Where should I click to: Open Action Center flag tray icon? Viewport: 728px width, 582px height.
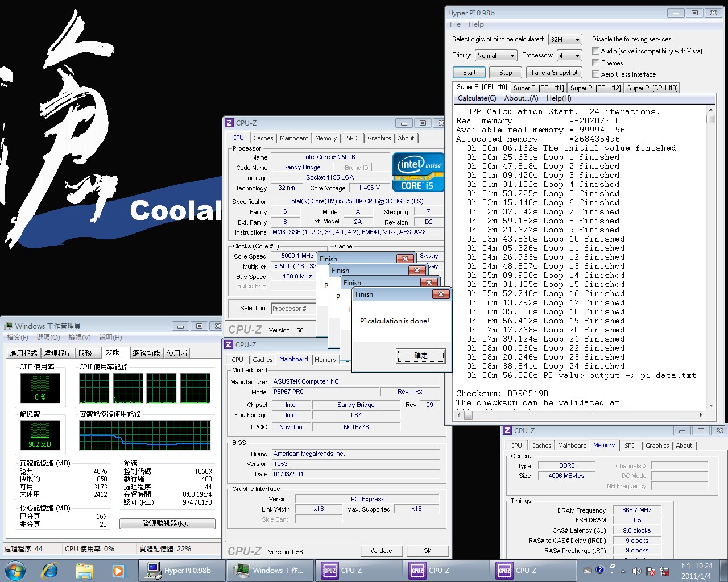[x=650, y=571]
